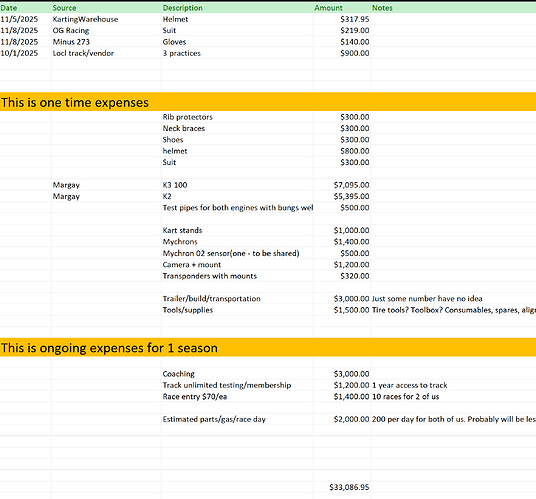Click the 10/1/2025 date cell
This screenshot has height=499, width=536.
coord(26,53)
